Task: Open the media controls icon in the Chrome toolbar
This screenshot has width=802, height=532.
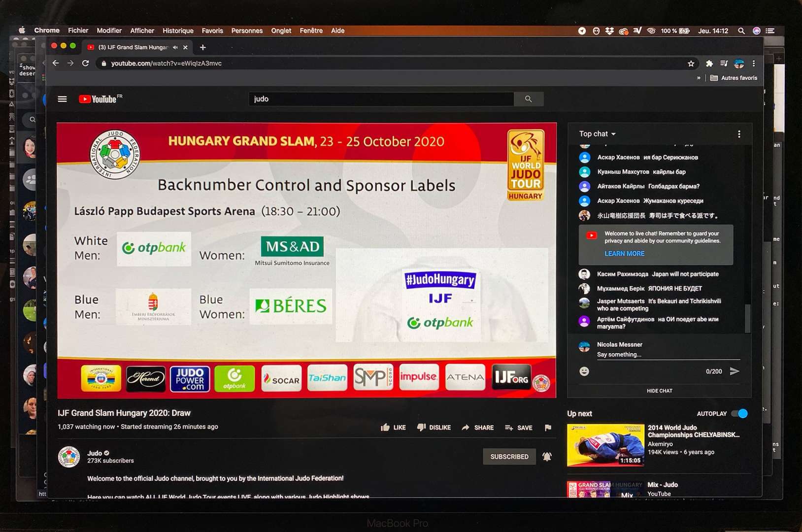Action: [724, 64]
